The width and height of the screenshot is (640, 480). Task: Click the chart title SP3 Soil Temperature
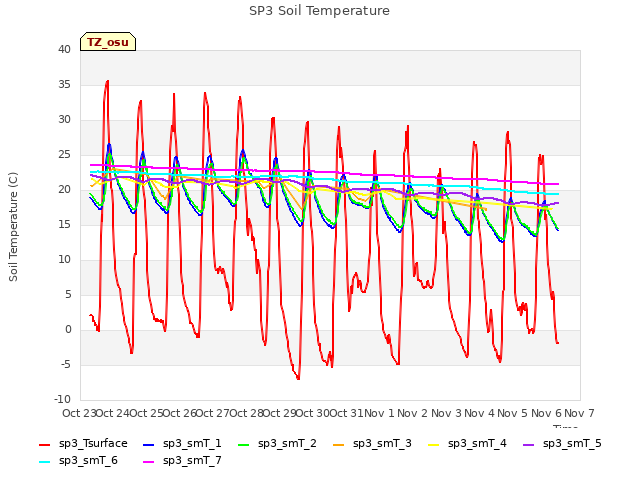click(x=319, y=11)
